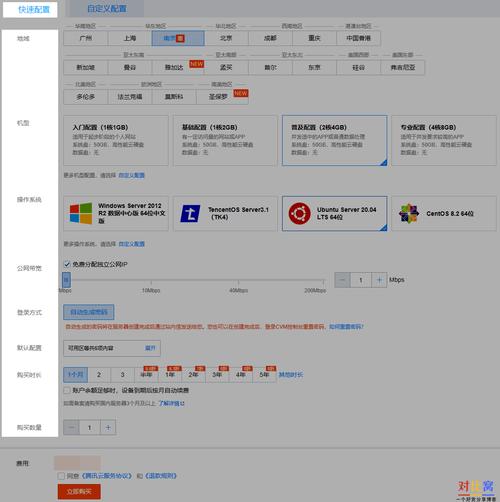
Task: Select the 新加坡 region
Action: (x=86, y=68)
